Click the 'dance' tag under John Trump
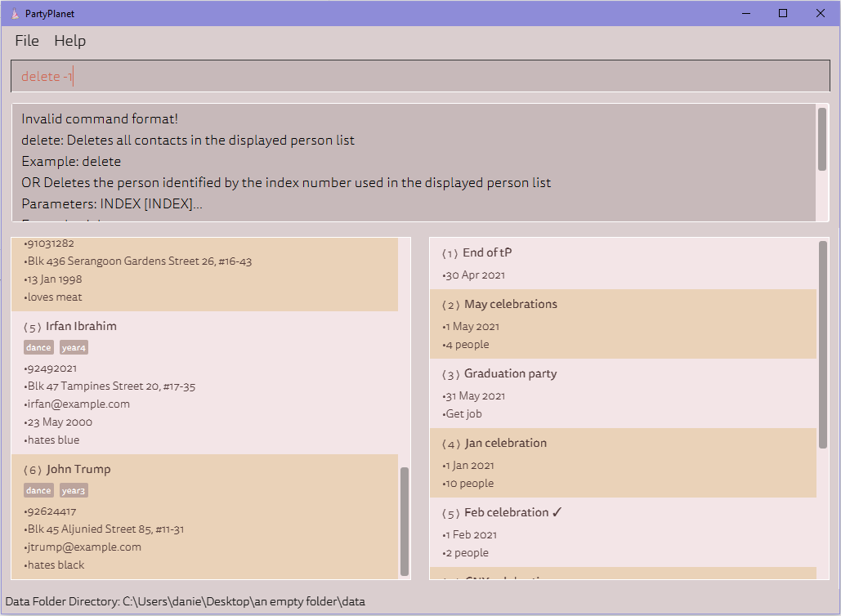The height and width of the screenshot is (616, 841). point(38,490)
